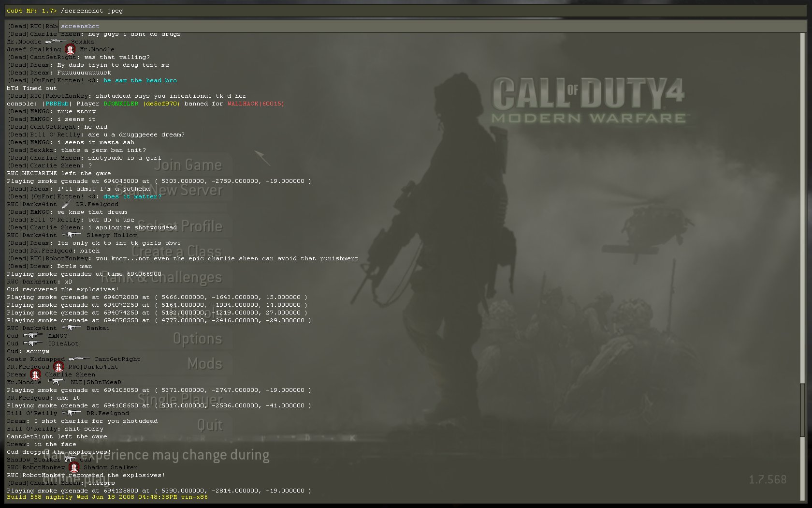Click 'are u a drugggeeee dream?' message
The image size is (812, 508).
point(136,134)
